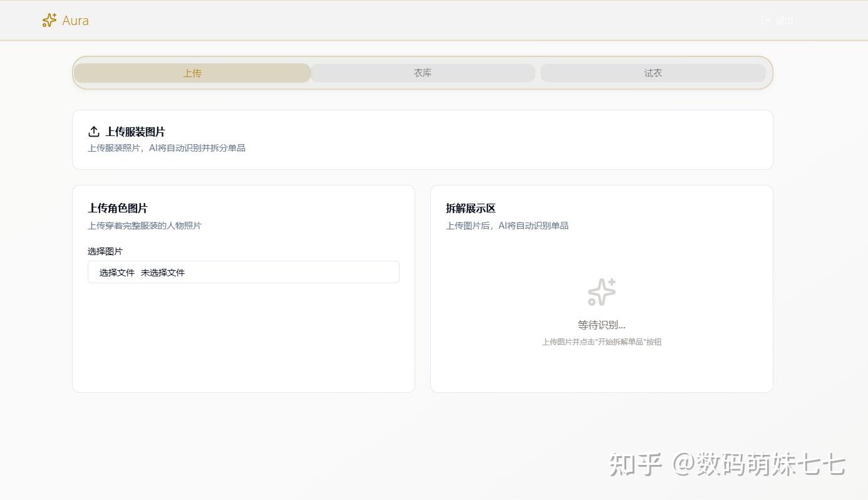The height and width of the screenshot is (500, 868).
Task: Click the upload arrow icon beside 上传服装图片
Action: 93,132
